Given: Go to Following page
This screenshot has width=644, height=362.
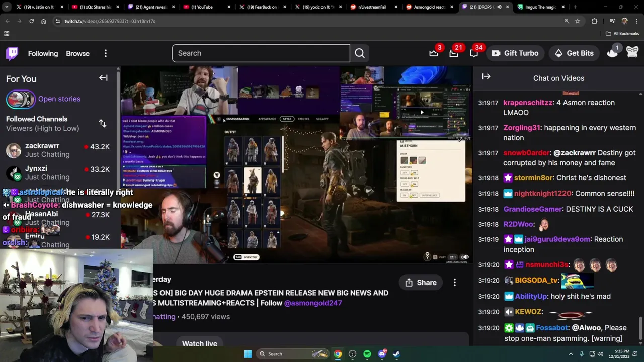Looking at the screenshot, I should tap(43, 53).
